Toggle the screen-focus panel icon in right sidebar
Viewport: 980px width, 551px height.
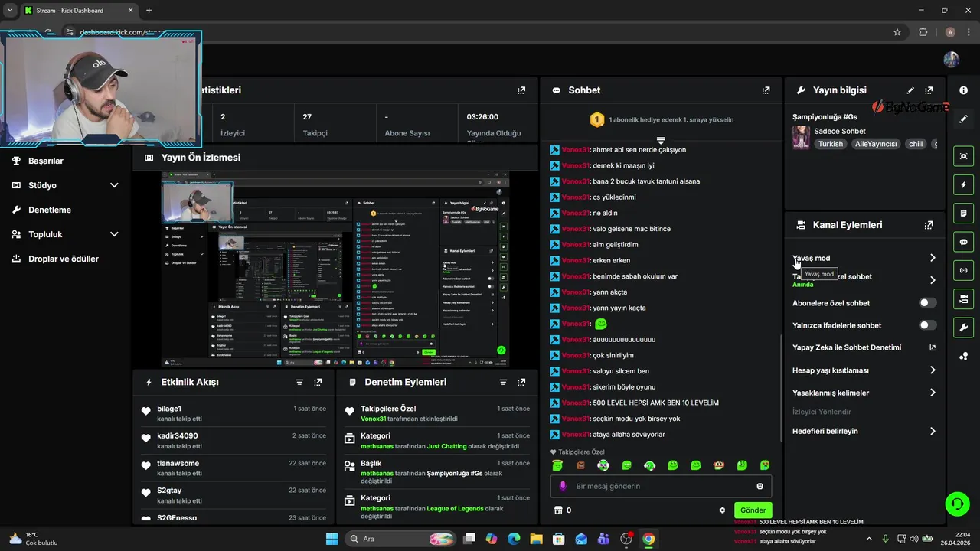click(963, 156)
